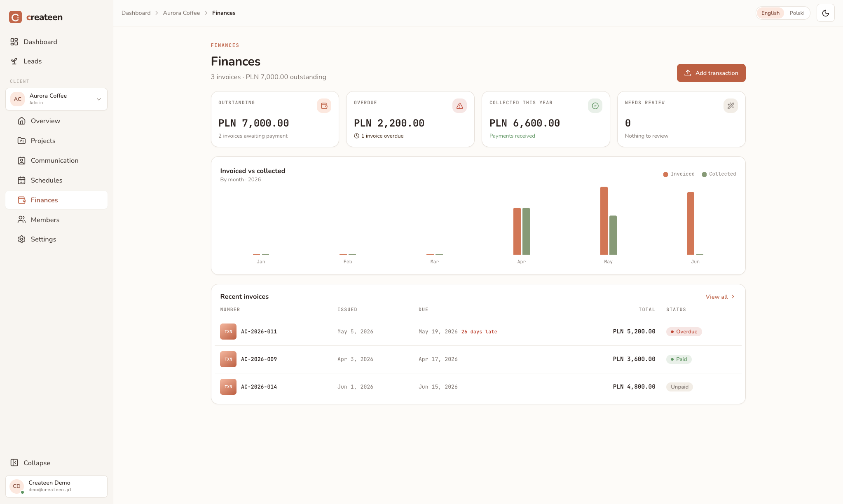The height and width of the screenshot is (504, 843).
Task: Open Dashboard from the sidebar
Action: pyautogui.click(x=56, y=42)
